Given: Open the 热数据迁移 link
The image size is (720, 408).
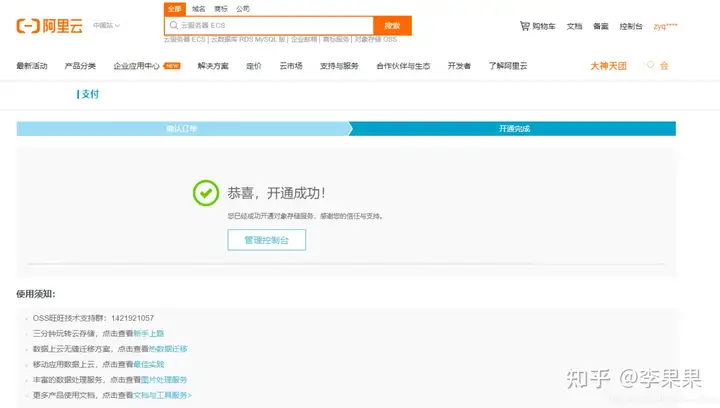Looking at the screenshot, I should coord(168,349).
